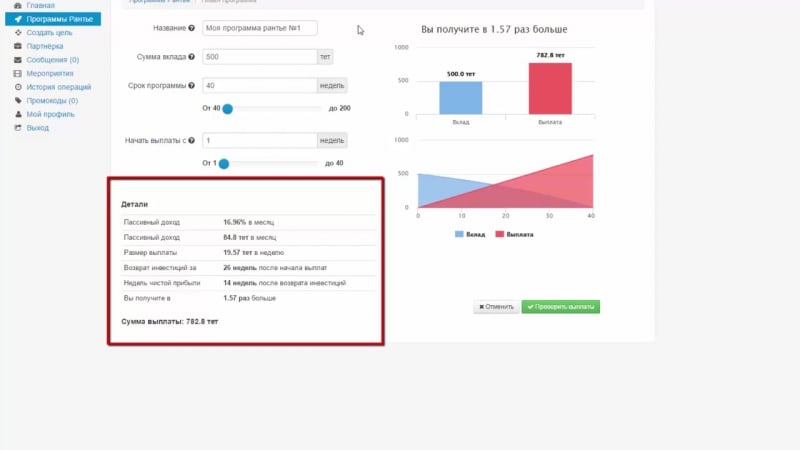Click the Мой профиль user icon
The height and width of the screenshot is (450, 800).
[18, 114]
